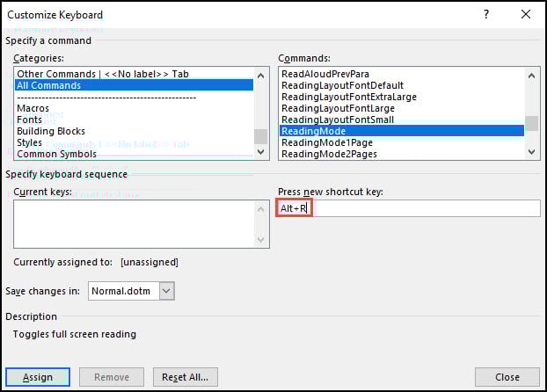Click the Normal.dotm combo box text
Image resolution: width=547 pixels, height=392 pixels.
(123, 291)
